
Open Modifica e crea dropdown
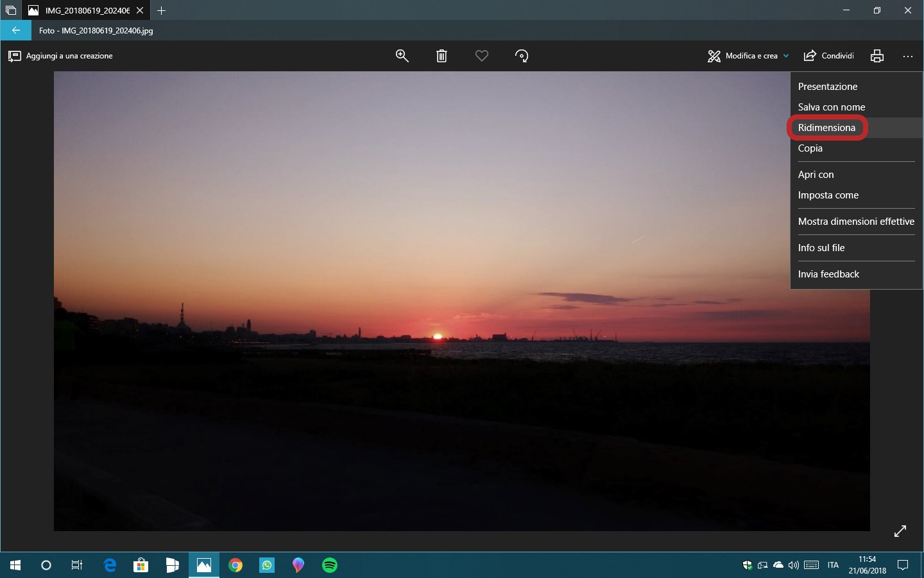pyautogui.click(x=748, y=56)
